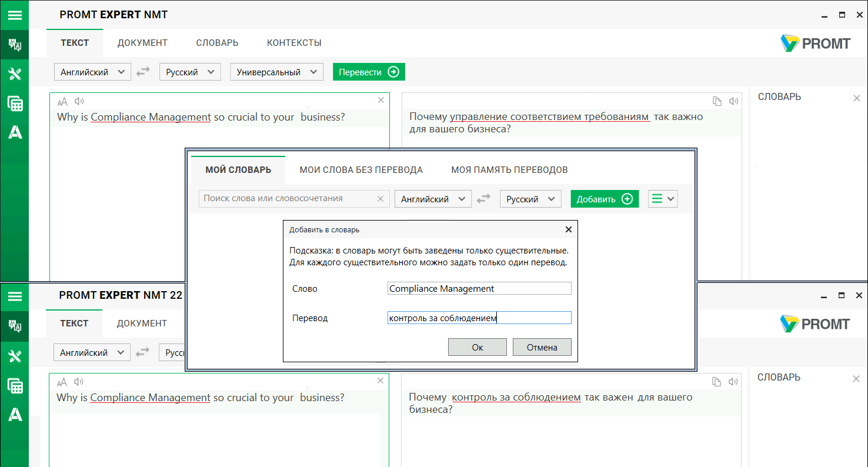Switch to ТЕКСТ tab in top window
Screen dimensions: 868x467
(x=75, y=43)
